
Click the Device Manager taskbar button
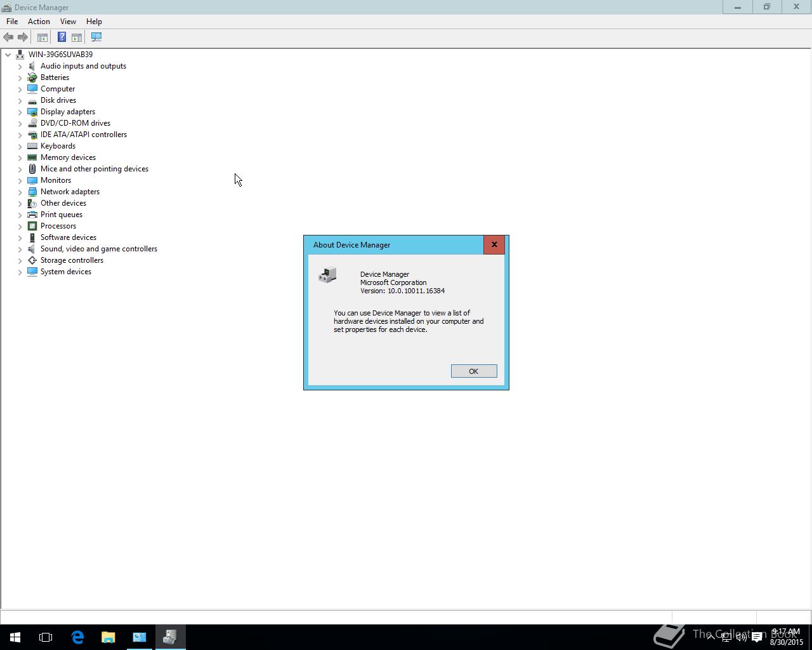tap(170, 637)
